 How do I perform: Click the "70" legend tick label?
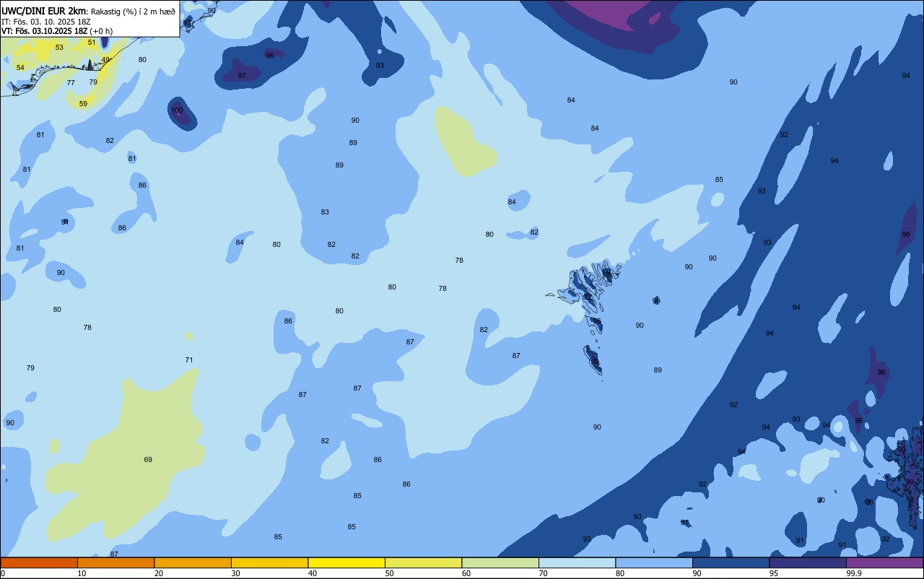point(543,573)
